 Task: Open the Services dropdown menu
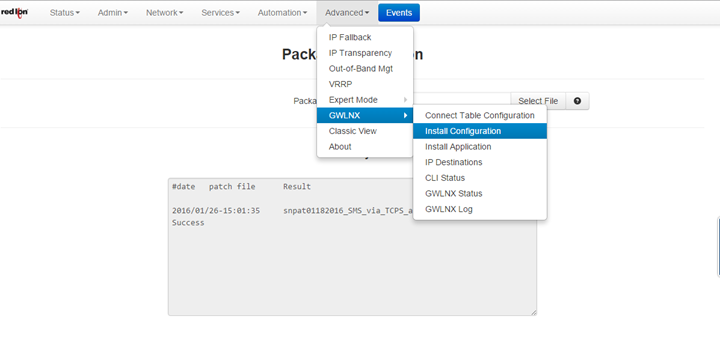coord(220,13)
